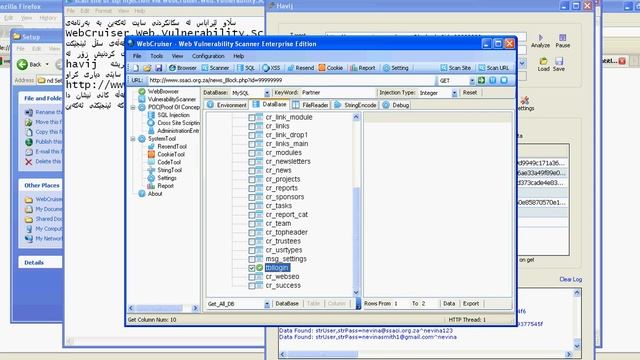Go to the URL with green arrow
The height and width of the screenshot is (360, 640).
pos(482,80)
